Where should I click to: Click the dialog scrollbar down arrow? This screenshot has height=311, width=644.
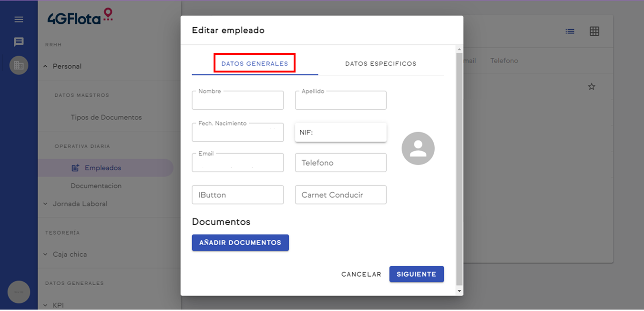click(x=459, y=291)
